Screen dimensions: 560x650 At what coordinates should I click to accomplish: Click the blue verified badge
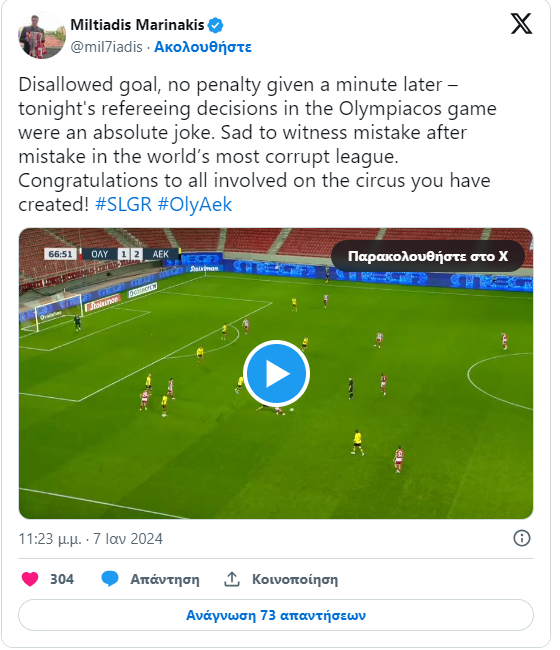(x=215, y=25)
